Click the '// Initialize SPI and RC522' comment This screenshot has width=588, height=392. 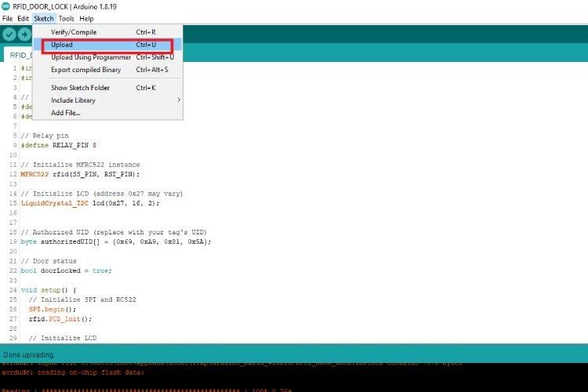[x=82, y=299]
